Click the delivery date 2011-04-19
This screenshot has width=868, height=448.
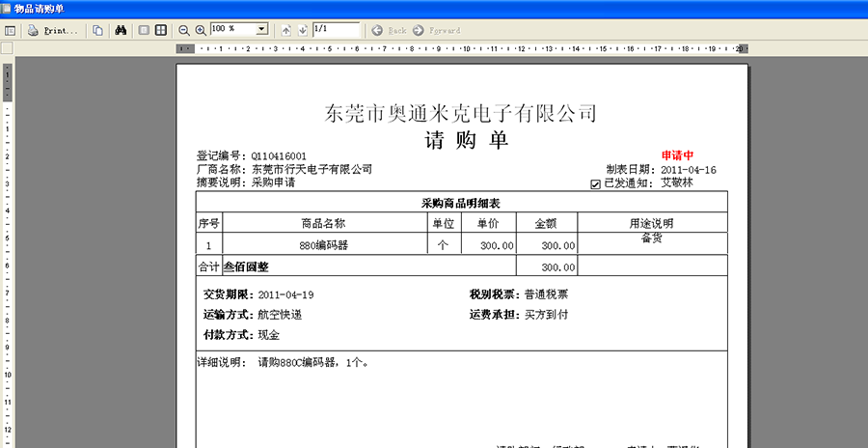point(285,295)
